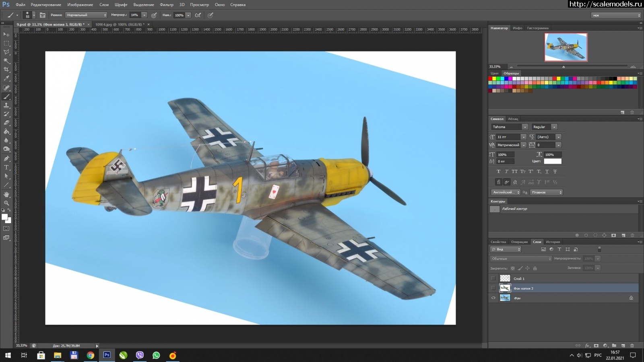Image resolution: width=644 pixels, height=362 pixels.
Task: Open the leading (Авто) dropdown
Action: 558,137
